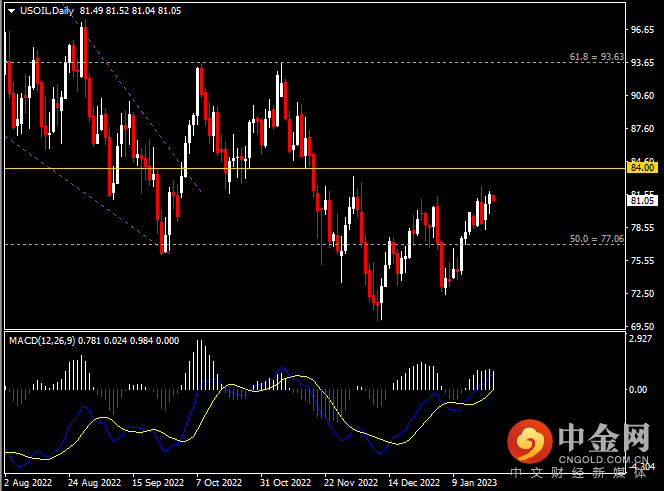Screen dimensions: 664x491
Task: Click the 75.55 price axis value
Action: click(x=642, y=261)
